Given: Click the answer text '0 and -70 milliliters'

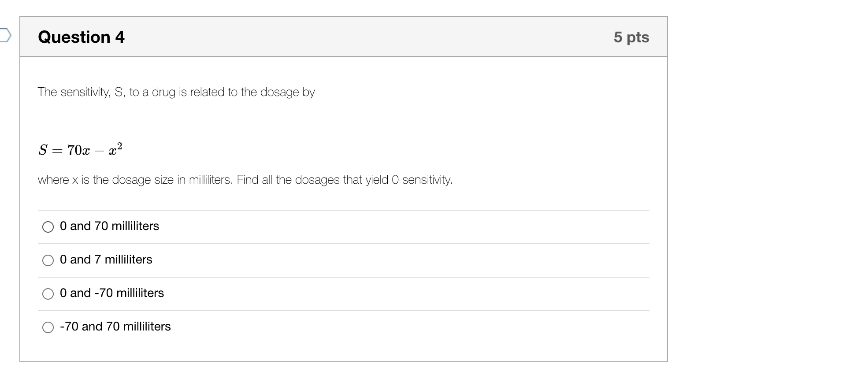Looking at the screenshot, I should coord(111,293).
